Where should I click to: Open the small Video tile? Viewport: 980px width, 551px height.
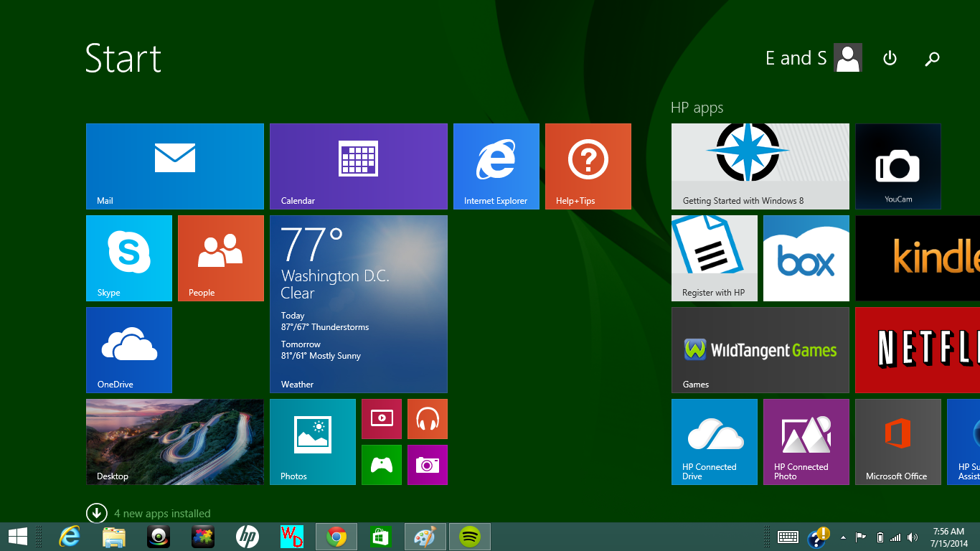coord(382,419)
